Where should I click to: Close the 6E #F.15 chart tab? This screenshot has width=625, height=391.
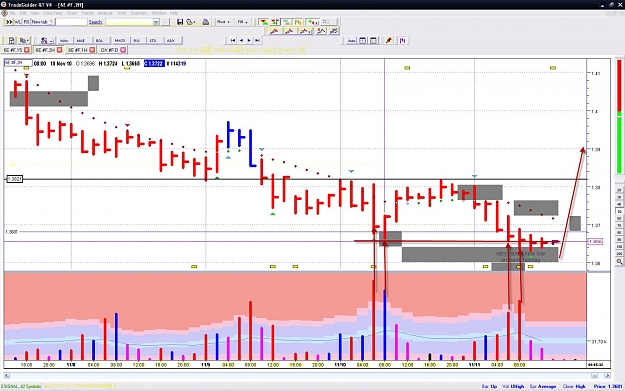tap(27, 50)
